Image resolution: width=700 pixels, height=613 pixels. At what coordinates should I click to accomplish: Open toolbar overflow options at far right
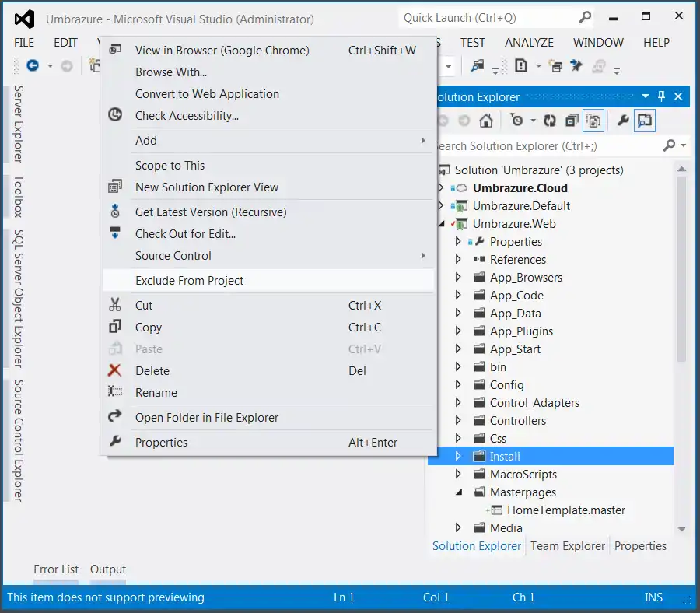(x=617, y=71)
